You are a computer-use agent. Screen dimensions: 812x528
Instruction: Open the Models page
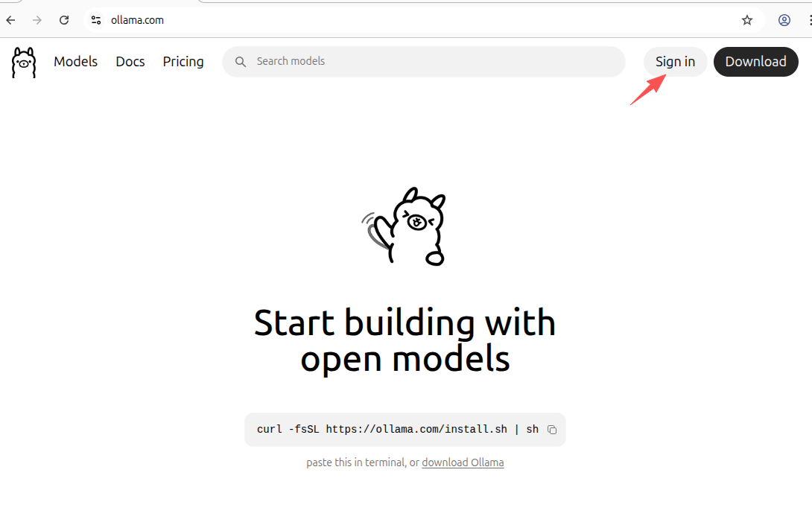click(75, 62)
